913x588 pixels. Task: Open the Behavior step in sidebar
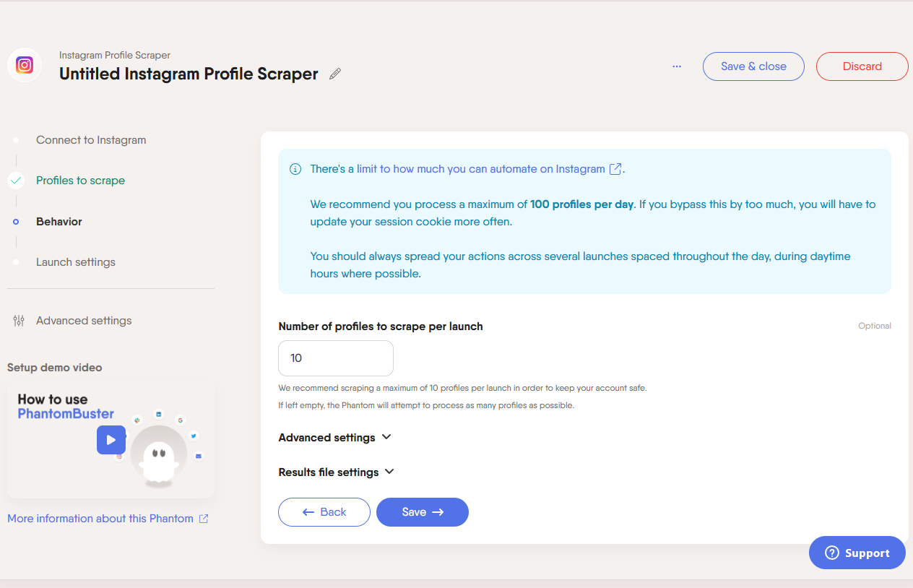pos(59,222)
